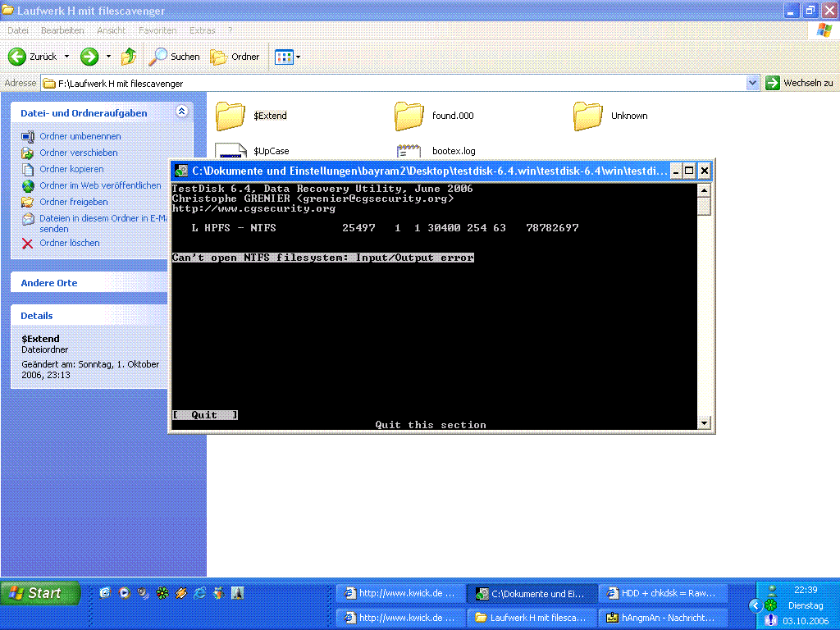Image resolution: width=840 pixels, height=630 pixels.
Task: Launch Outlook Express from Quick Launch
Action: (x=106, y=592)
